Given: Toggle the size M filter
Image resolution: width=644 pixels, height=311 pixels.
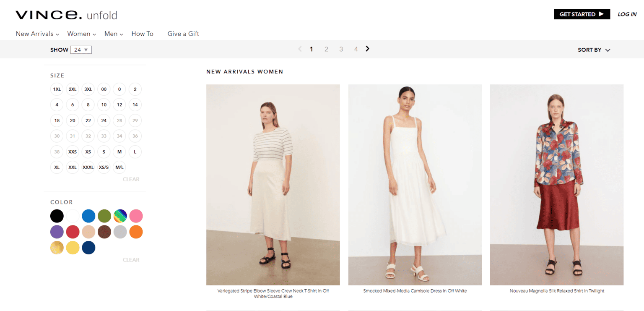Looking at the screenshot, I should (x=119, y=152).
